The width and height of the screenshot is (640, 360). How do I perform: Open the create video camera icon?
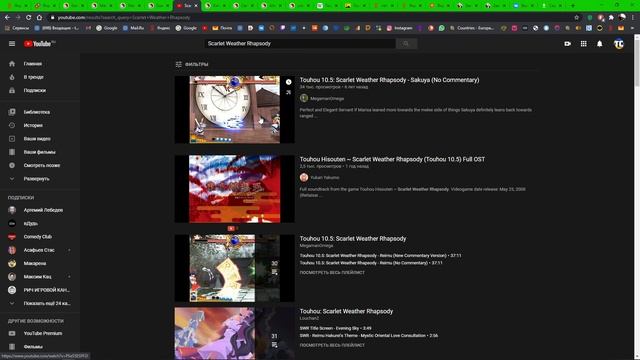(x=567, y=44)
